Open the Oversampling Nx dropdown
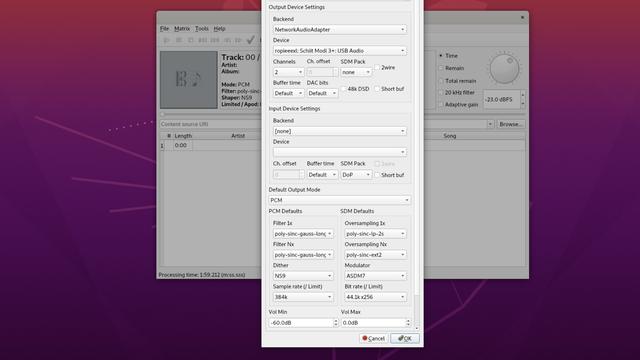 [375, 255]
